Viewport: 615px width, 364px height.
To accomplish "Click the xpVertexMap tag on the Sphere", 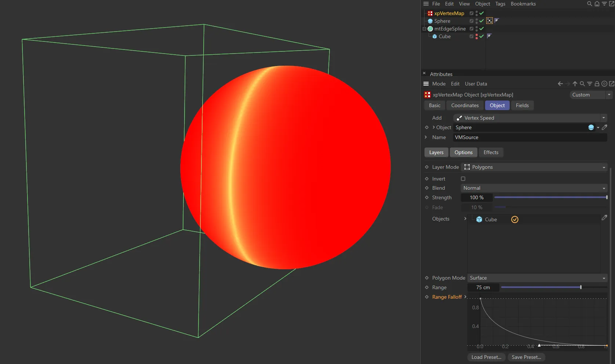I will pos(490,21).
